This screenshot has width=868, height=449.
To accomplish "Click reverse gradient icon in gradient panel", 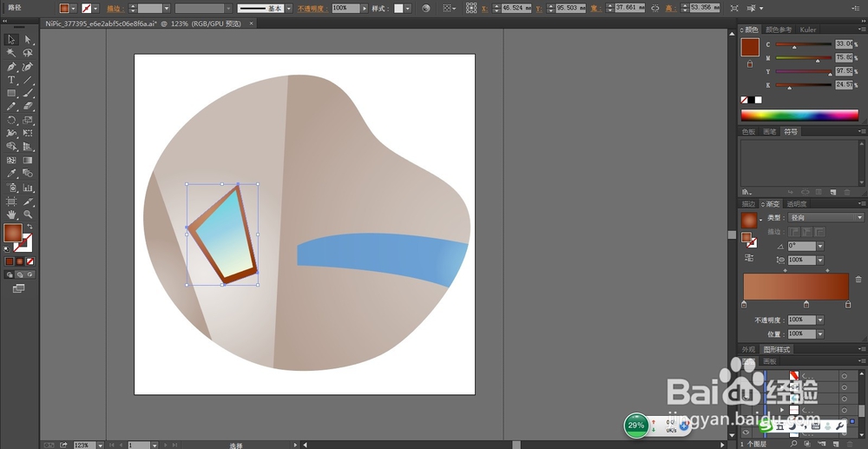I will (x=749, y=257).
